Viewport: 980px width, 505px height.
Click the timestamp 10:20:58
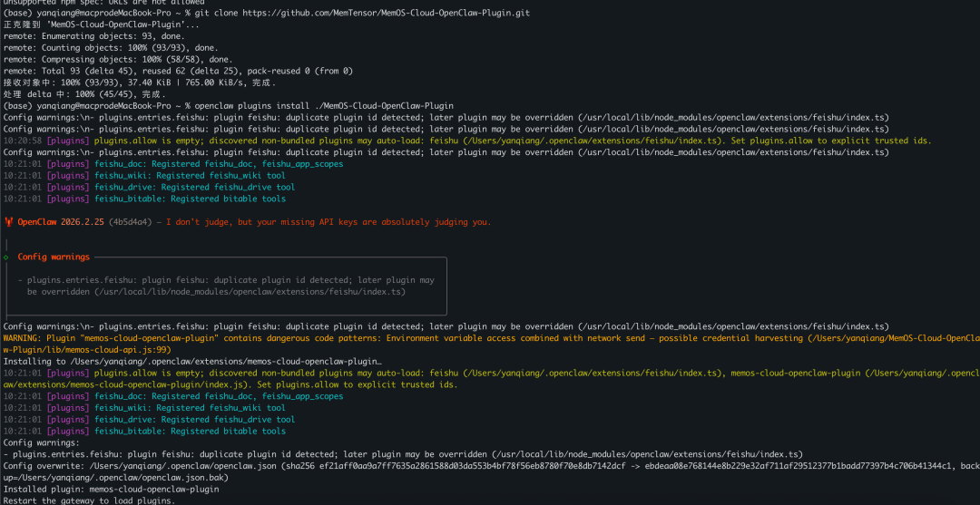click(23, 141)
